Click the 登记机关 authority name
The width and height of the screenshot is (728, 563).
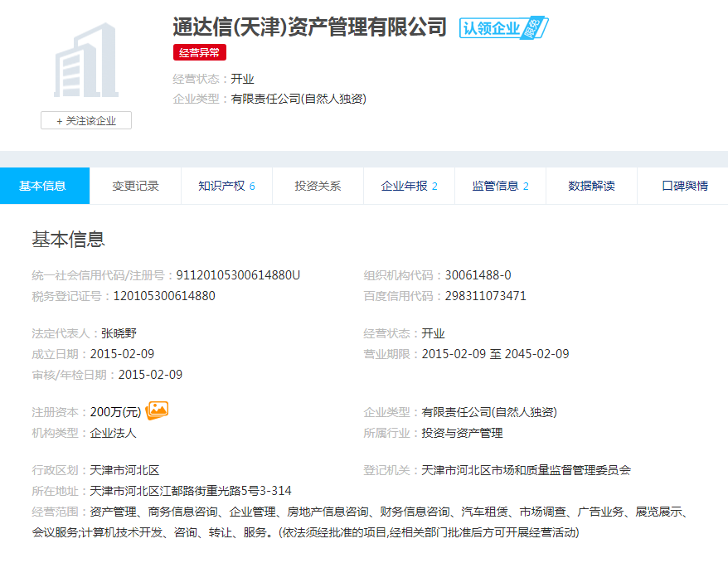coord(526,470)
